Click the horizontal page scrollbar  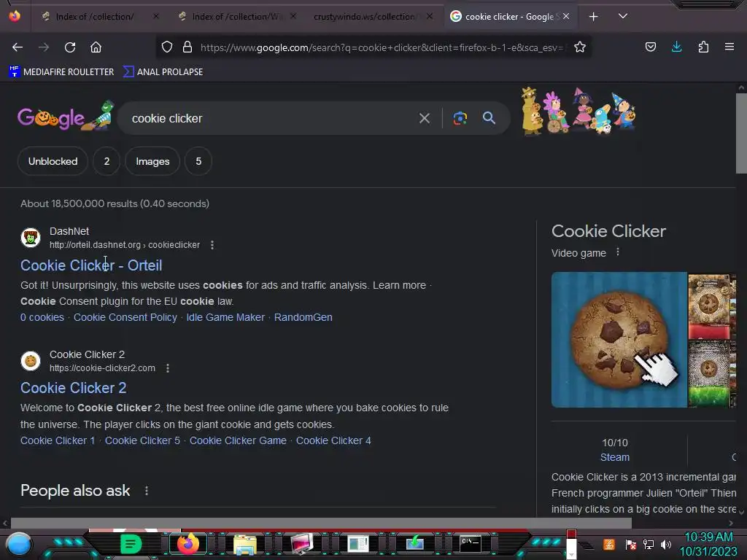pos(321,523)
